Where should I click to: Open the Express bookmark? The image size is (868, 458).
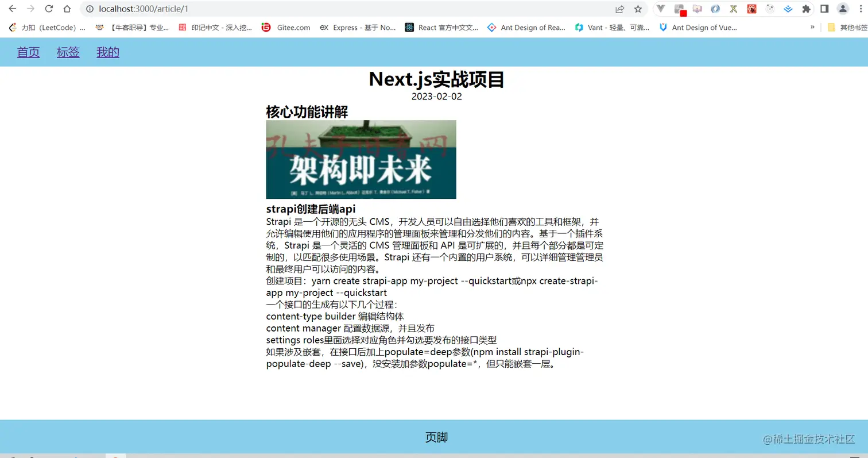(x=358, y=27)
